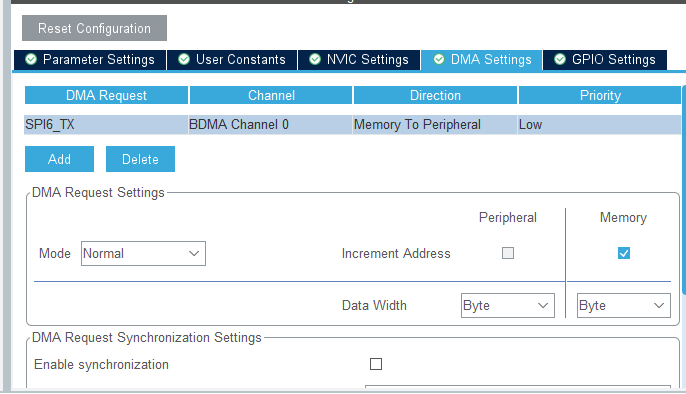The image size is (686, 394).
Task: Click the Reset Configuration button
Action: (94, 28)
